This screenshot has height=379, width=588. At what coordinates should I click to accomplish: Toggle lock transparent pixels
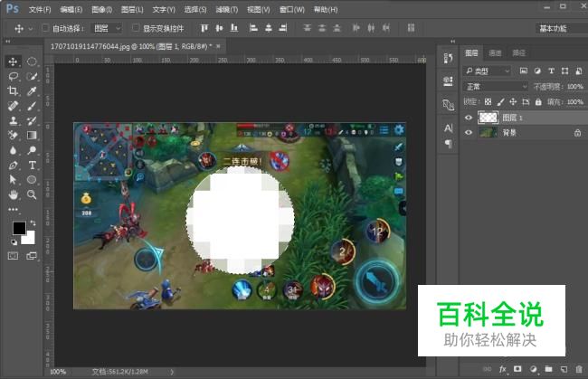coord(488,101)
